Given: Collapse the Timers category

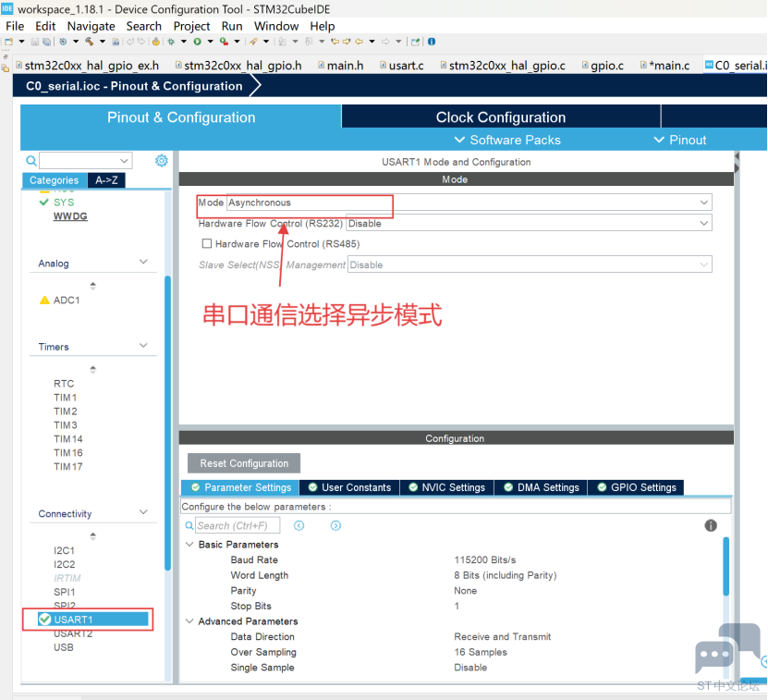Looking at the screenshot, I should pyautogui.click(x=143, y=345).
